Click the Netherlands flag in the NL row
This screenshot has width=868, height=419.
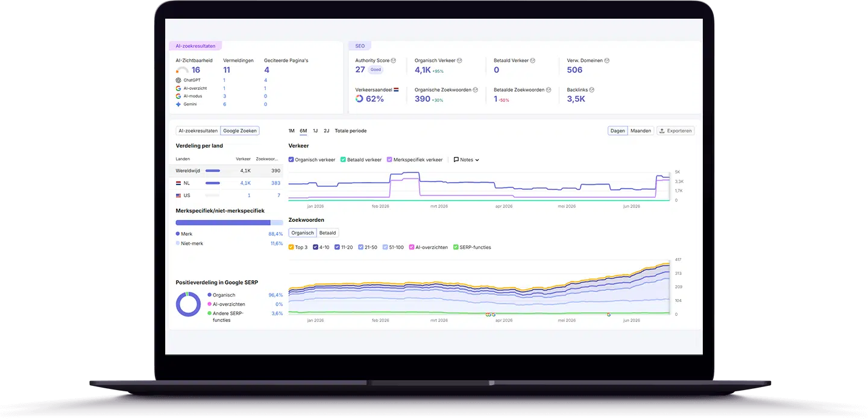tap(178, 183)
